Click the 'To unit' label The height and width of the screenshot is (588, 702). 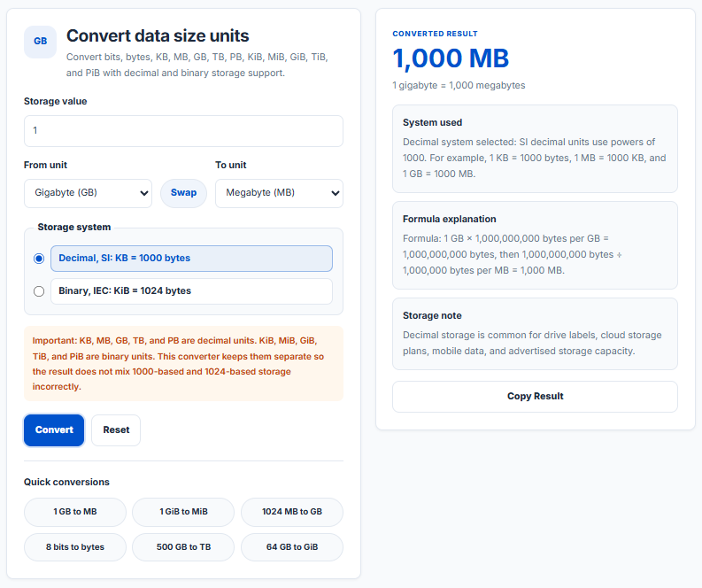pos(231,165)
